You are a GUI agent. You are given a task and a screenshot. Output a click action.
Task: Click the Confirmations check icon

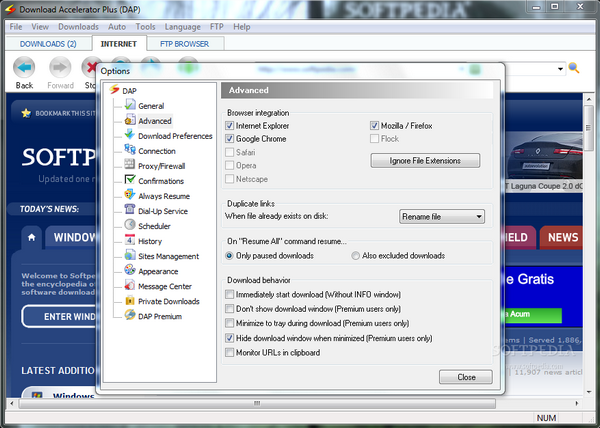click(130, 180)
